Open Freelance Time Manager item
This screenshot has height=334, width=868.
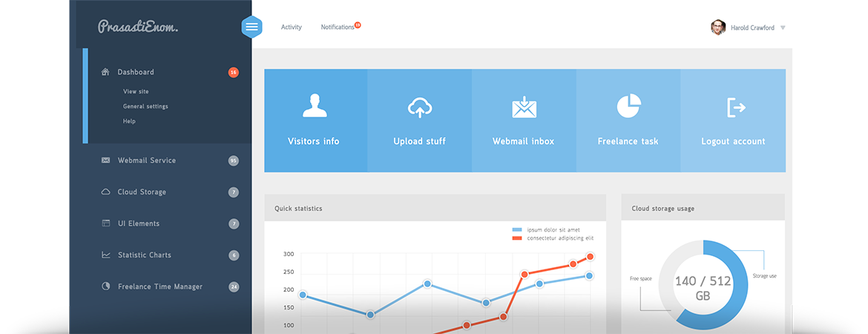pos(160,286)
